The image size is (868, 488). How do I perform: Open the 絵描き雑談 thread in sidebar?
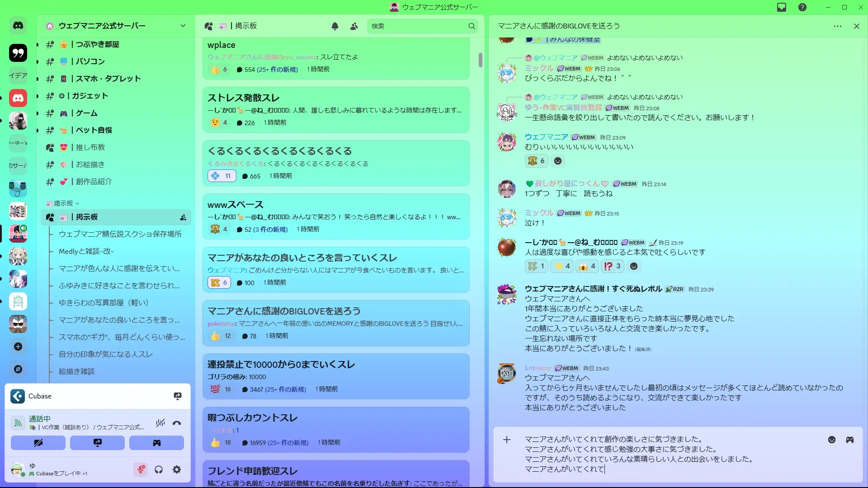pos(77,371)
